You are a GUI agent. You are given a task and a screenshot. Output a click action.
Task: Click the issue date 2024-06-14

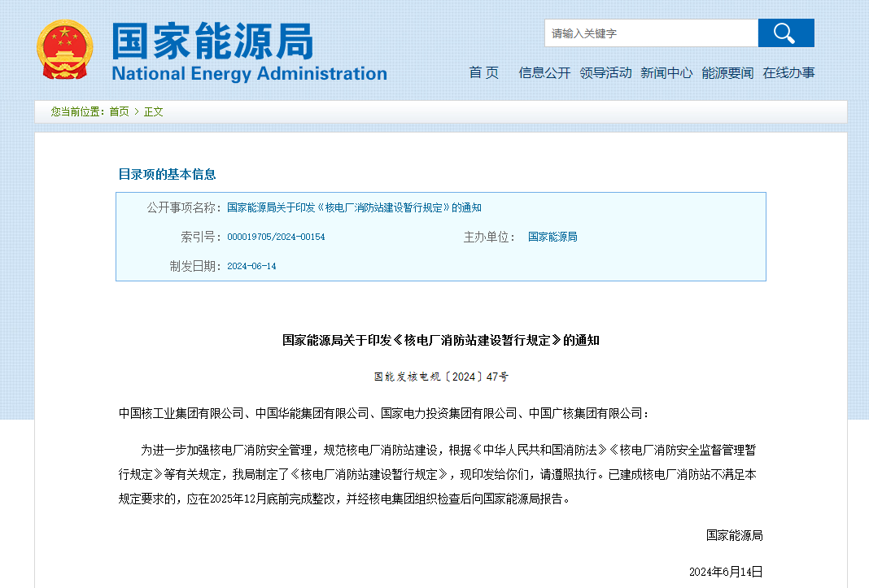[x=251, y=267]
